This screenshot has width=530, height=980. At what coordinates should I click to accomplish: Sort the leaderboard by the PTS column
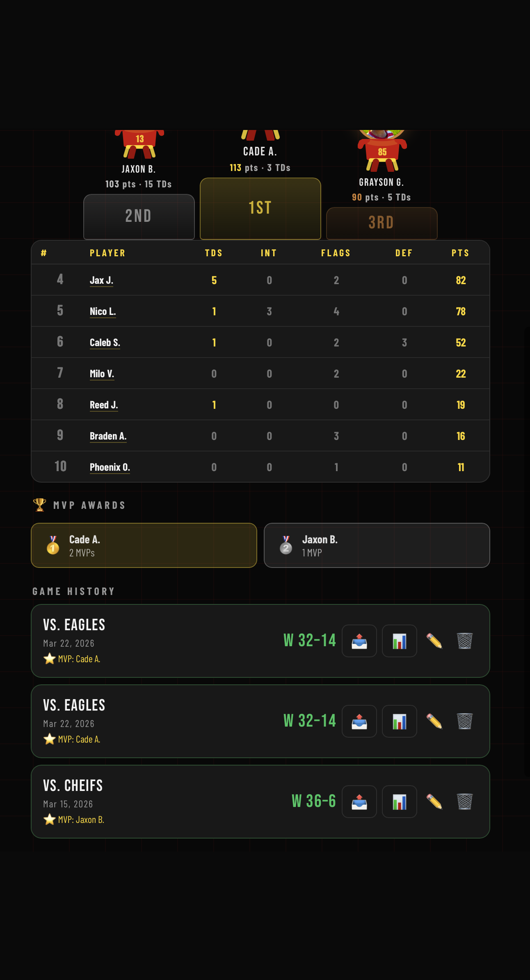tap(460, 253)
